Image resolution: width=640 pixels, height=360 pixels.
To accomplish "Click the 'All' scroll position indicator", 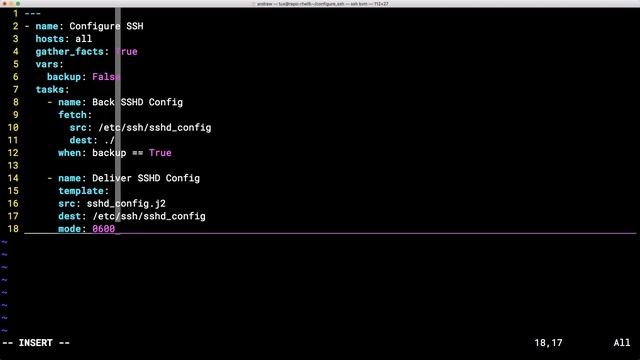I will tap(622, 343).
